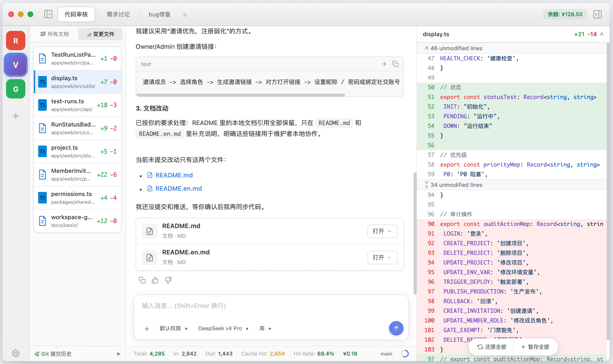
Task: Switch to the 代码审核 tab
Action: pyautogui.click(x=76, y=14)
